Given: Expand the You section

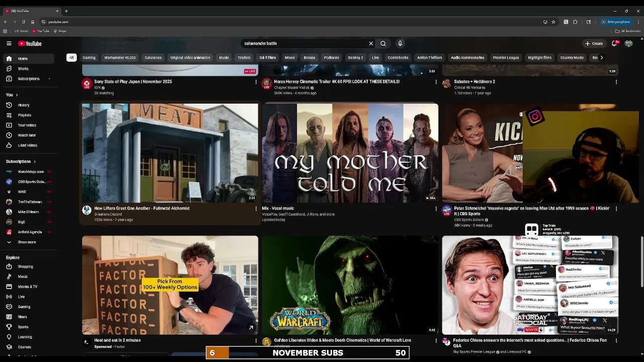Looking at the screenshot, I should click(x=12, y=95).
